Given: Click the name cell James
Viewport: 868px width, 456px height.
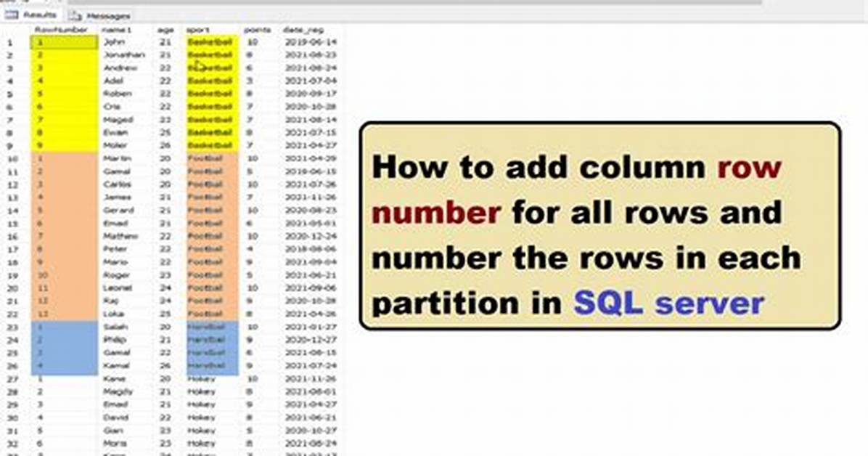Looking at the screenshot, I should pyautogui.click(x=118, y=198).
